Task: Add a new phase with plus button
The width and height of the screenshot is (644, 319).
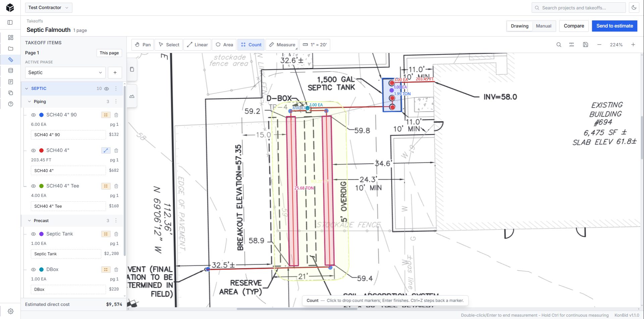Action: (x=115, y=72)
